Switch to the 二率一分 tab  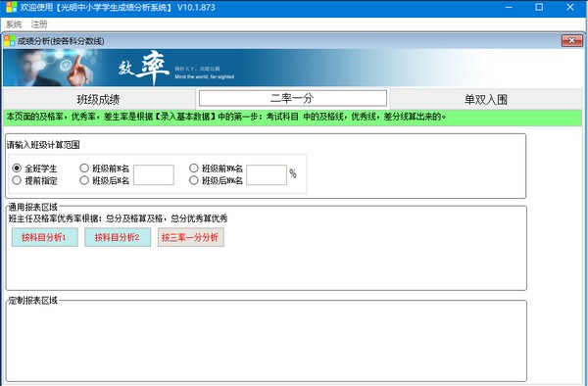(292, 99)
